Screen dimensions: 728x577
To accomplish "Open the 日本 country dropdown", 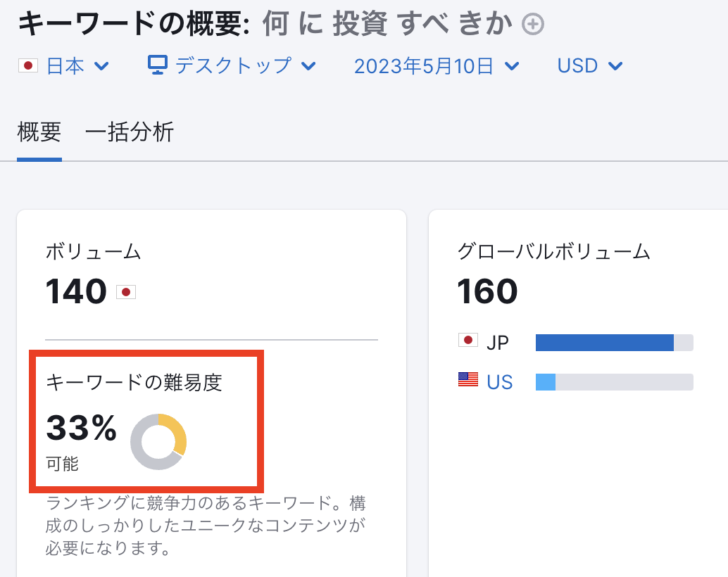I will tap(63, 66).
